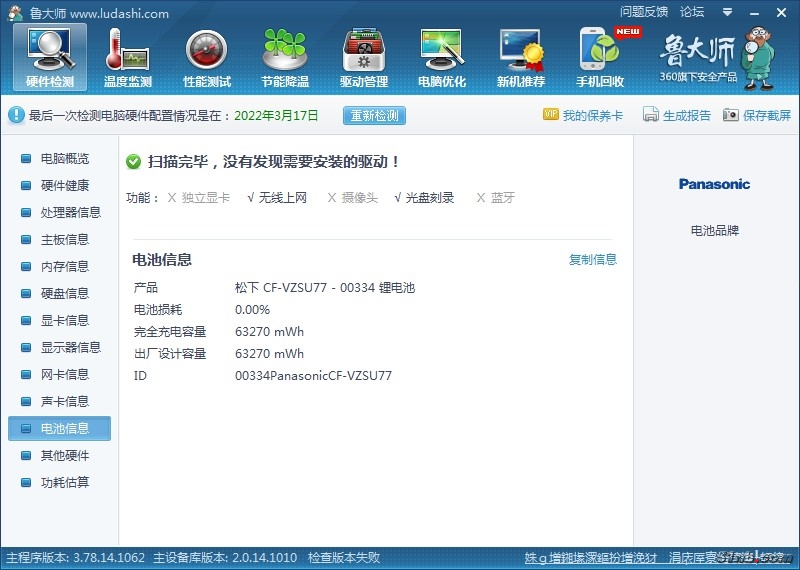Open 功耗估算 in the sidebar
The image size is (800, 570).
(x=64, y=483)
